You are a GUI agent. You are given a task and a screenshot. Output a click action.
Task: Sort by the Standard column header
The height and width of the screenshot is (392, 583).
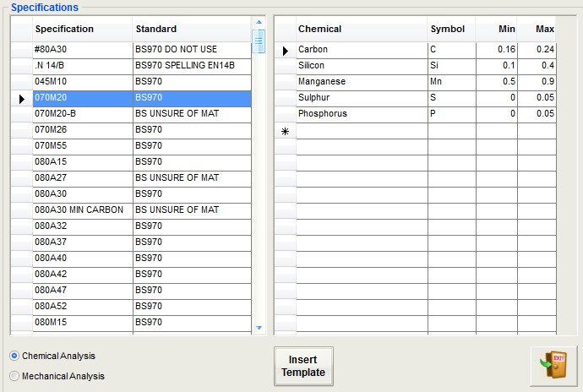pyautogui.click(x=191, y=29)
